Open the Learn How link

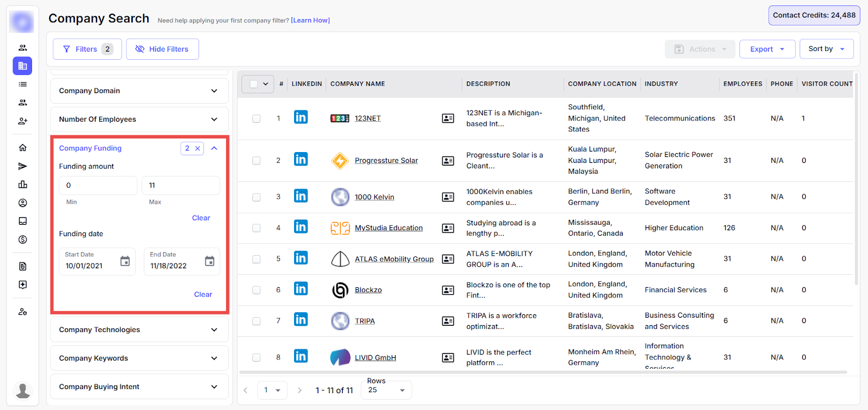pos(310,21)
